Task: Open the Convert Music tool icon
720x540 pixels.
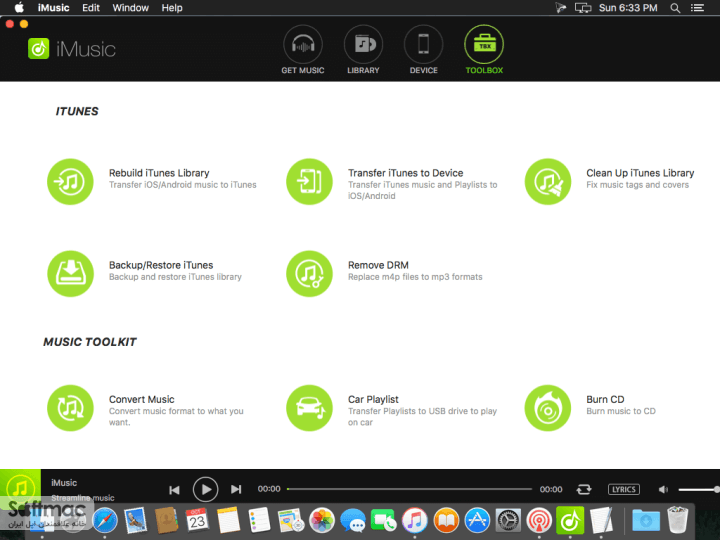Action: 70,408
